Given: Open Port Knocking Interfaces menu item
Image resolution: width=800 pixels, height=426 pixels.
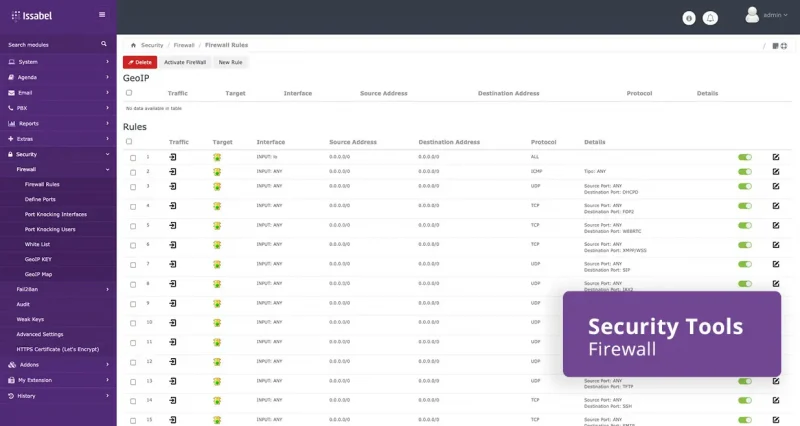Looking at the screenshot, I should coord(56,214).
